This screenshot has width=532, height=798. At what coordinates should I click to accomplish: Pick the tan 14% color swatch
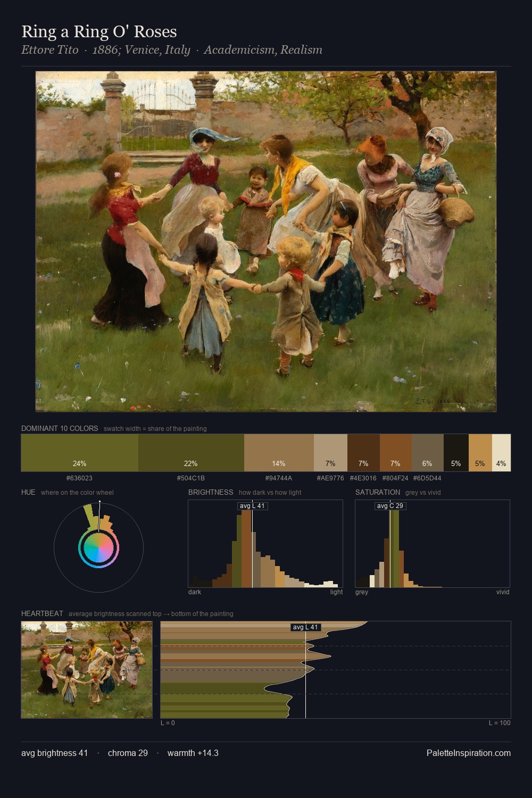(x=279, y=453)
